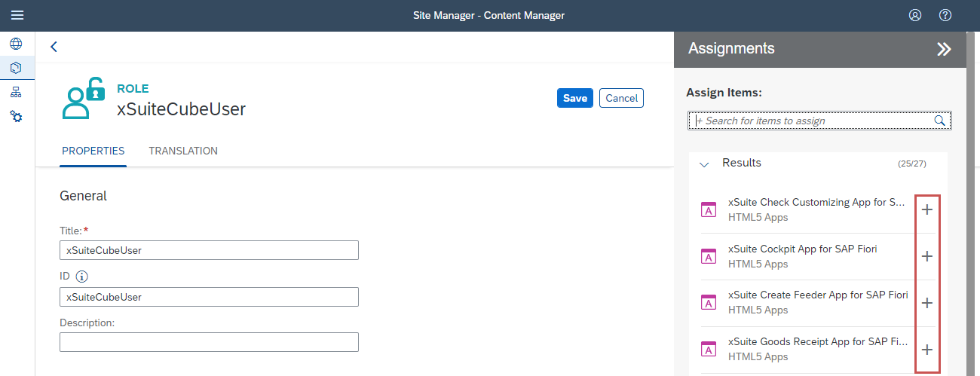The width and height of the screenshot is (980, 376).
Task: Switch to the TRANSLATION tab
Action: tap(183, 151)
